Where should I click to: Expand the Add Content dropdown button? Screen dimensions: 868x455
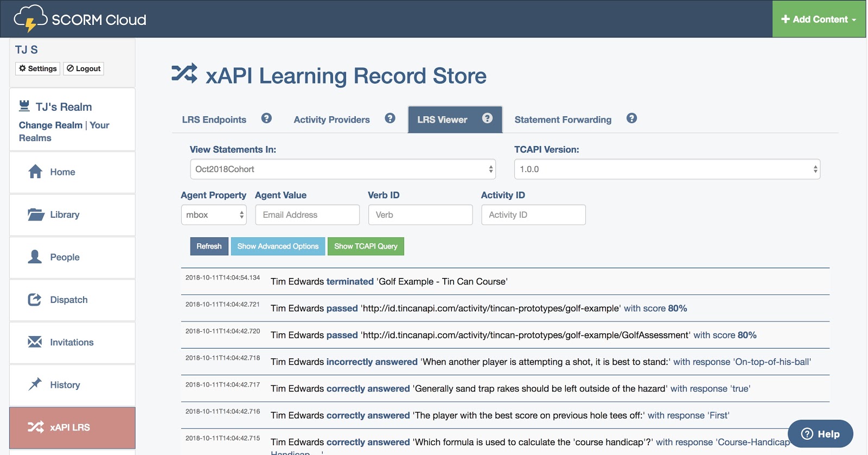click(x=819, y=19)
